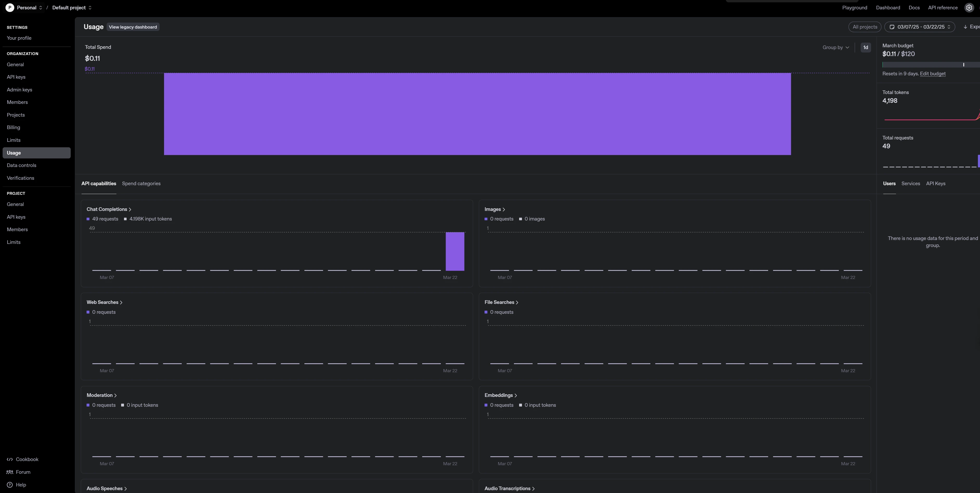Click the Edit budget link
The image size is (980, 493).
932,74
